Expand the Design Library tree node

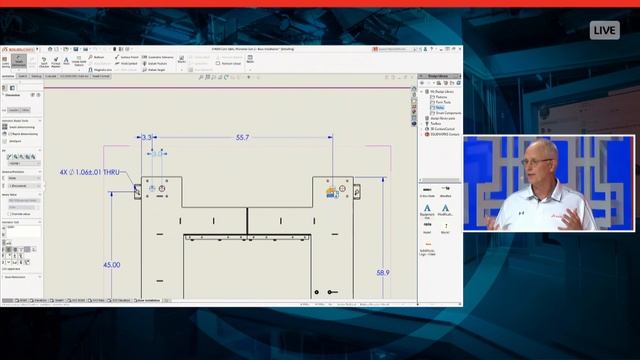[x=422, y=92]
